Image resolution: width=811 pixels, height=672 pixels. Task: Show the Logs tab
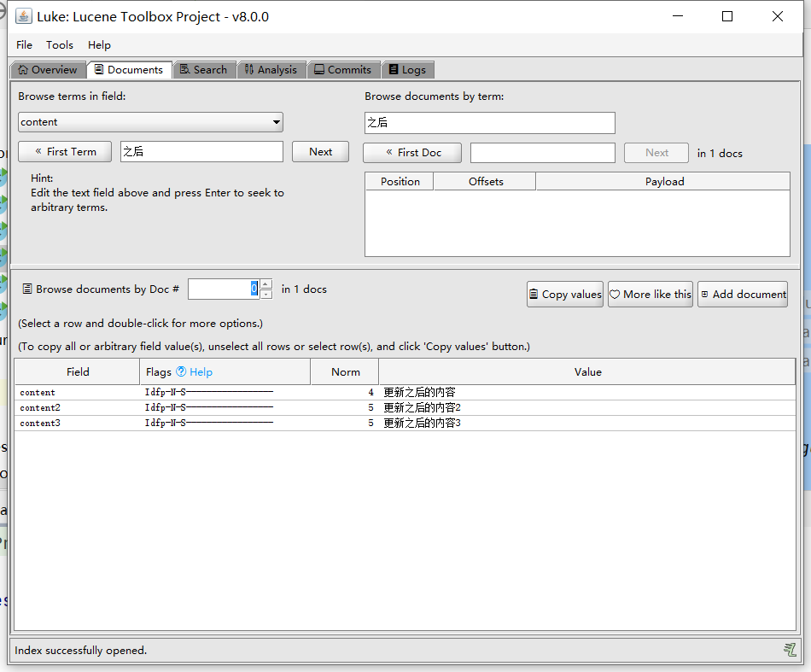click(407, 70)
